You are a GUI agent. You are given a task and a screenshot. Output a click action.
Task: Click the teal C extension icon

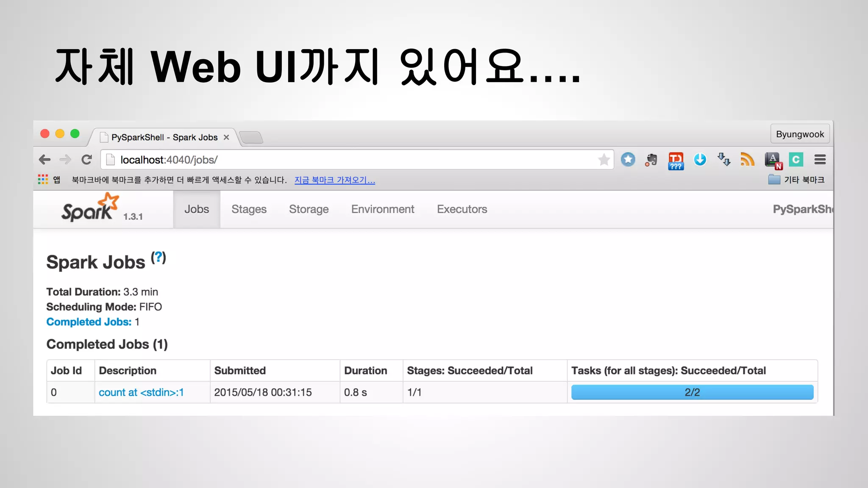point(796,160)
